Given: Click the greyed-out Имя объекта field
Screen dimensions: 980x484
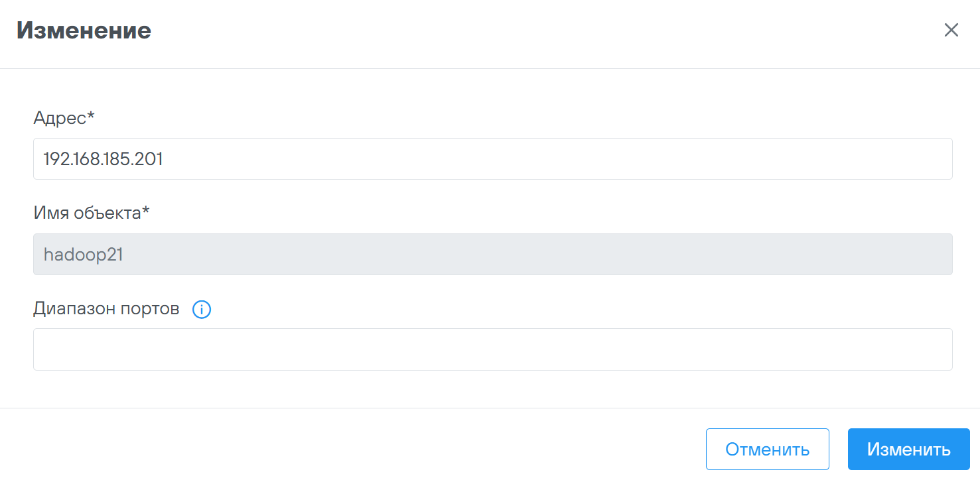Looking at the screenshot, I should pyautogui.click(x=492, y=255).
